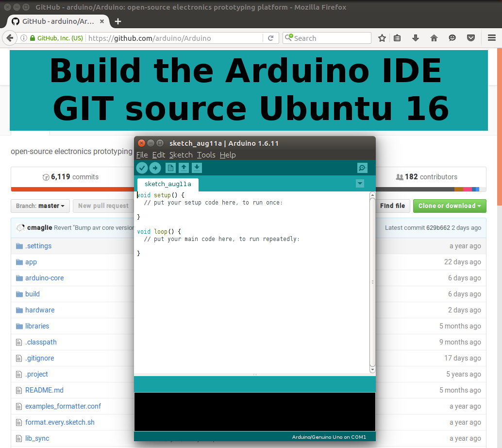Image resolution: width=502 pixels, height=448 pixels.
Task: Close the GitHub arduino tab
Action: (102, 21)
